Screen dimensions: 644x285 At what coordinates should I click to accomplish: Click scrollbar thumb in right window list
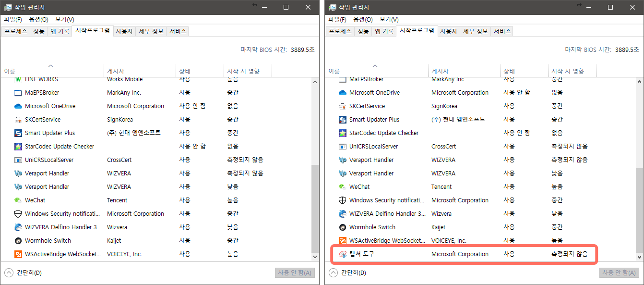coord(640,210)
